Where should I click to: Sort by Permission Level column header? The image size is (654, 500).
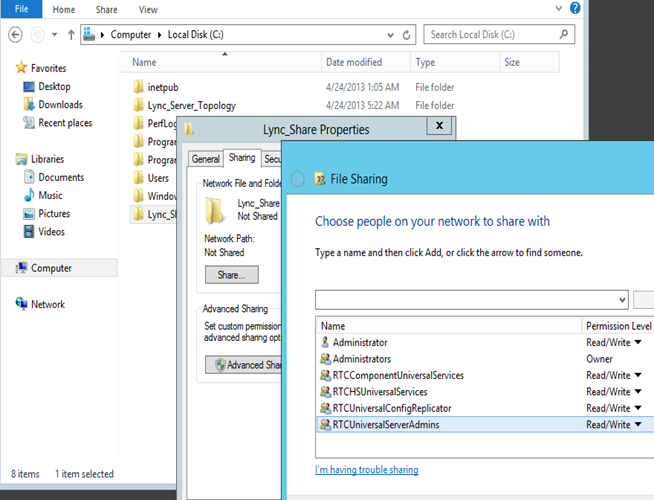click(618, 326)
